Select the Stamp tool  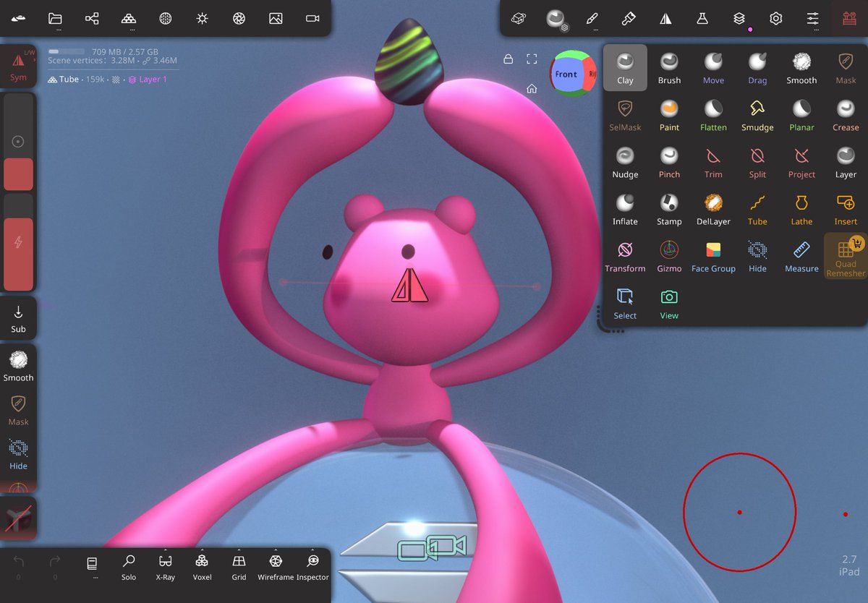pos(669,209)
